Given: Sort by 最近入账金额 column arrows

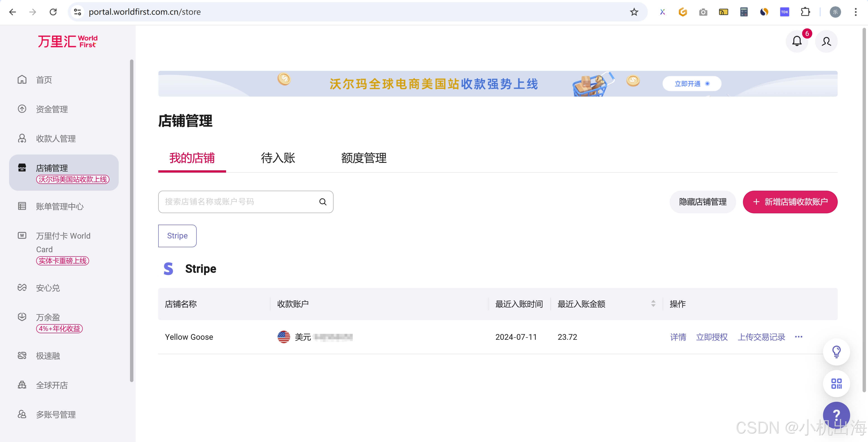Looking at the screenshot, I should click(x=653, y=304).
